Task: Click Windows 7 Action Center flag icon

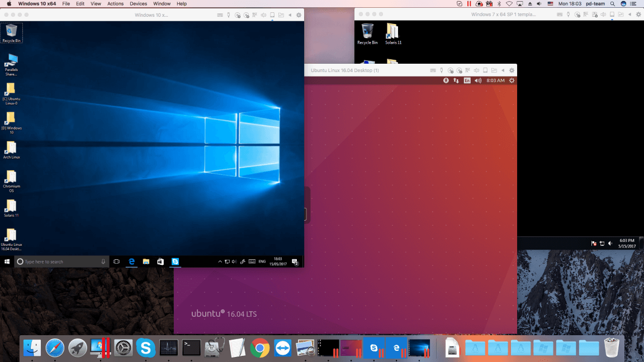Action: [x=594, y=244]
